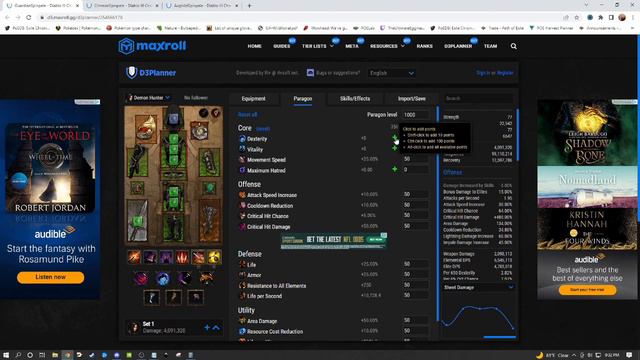
Task: Reload the browser page
Action: click(29, 18)
